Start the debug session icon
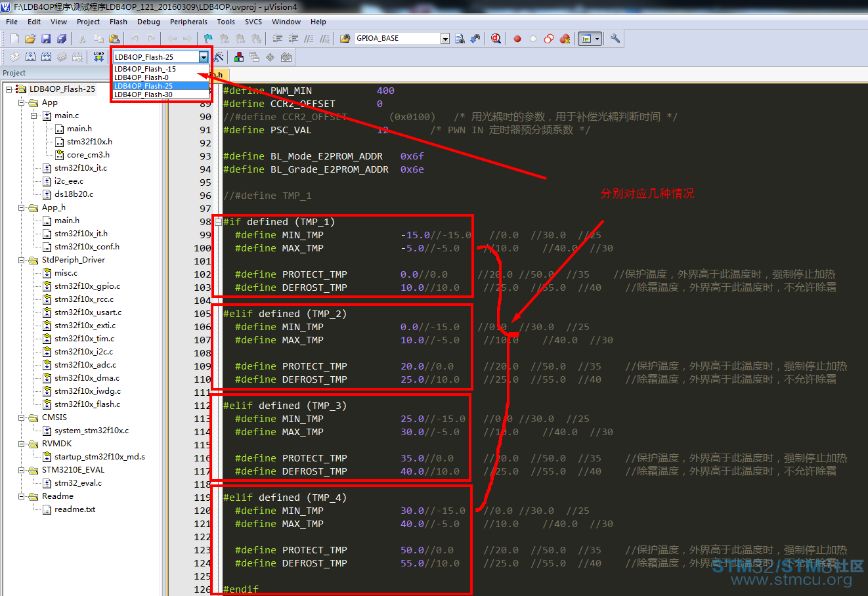Image resolution: width=868 pixels, height=596 pixels. (x=496, y=39)
